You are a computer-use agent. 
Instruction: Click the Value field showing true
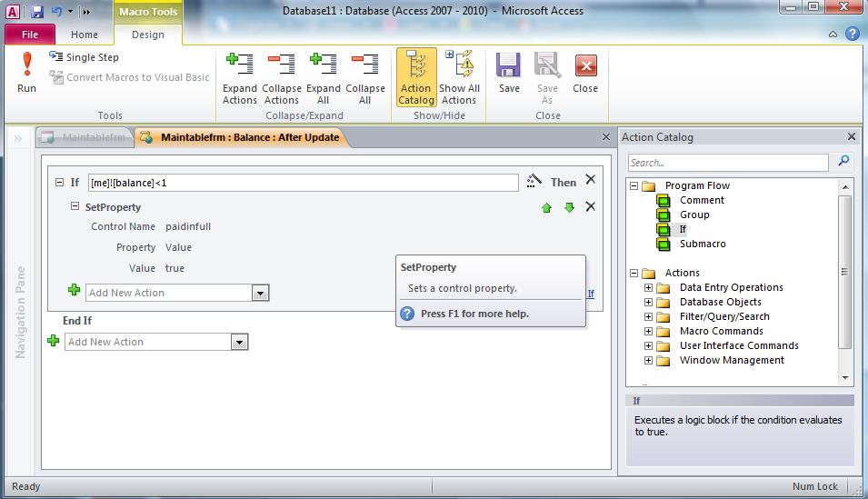[x=175, y=268]
